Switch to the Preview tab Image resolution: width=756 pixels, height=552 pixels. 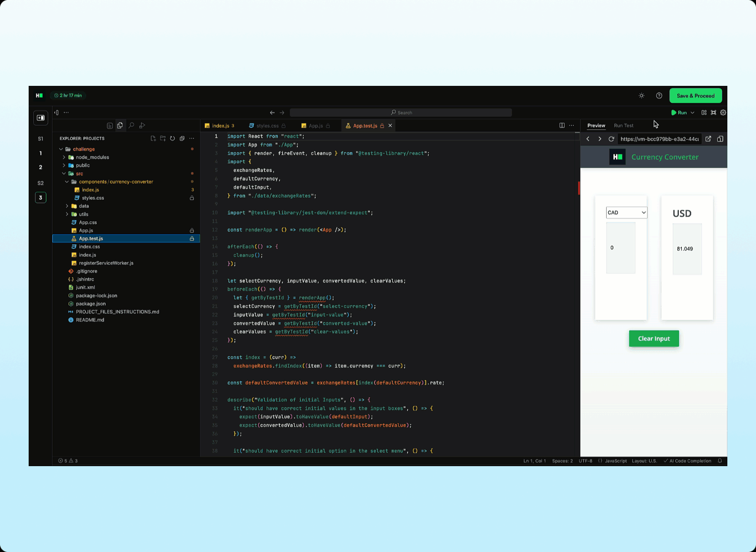click(596, 125)
